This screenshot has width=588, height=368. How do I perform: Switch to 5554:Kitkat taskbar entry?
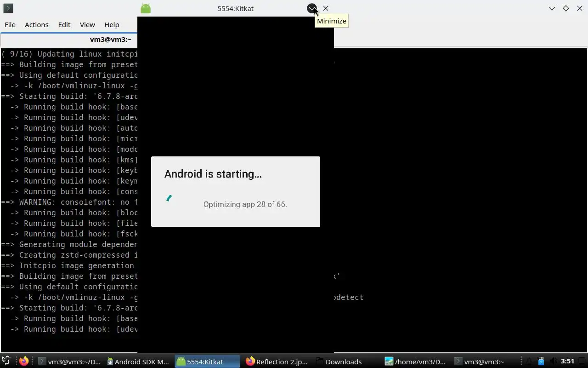208,362
